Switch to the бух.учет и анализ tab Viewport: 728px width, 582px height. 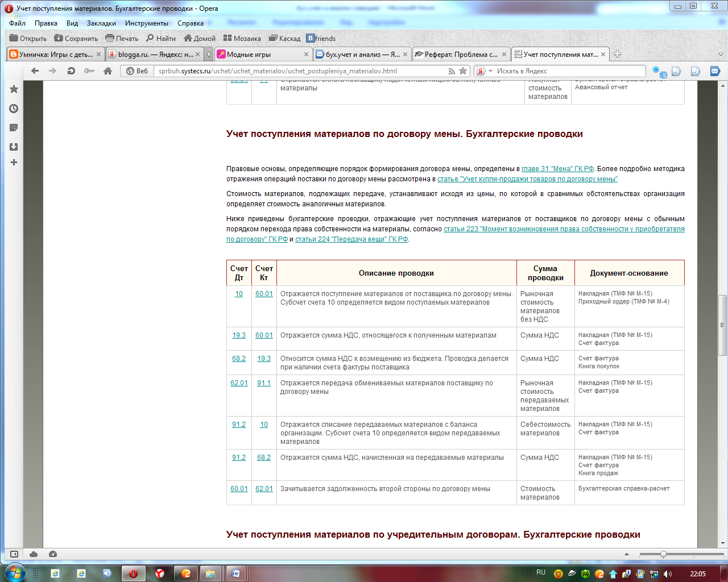point(362,55)
